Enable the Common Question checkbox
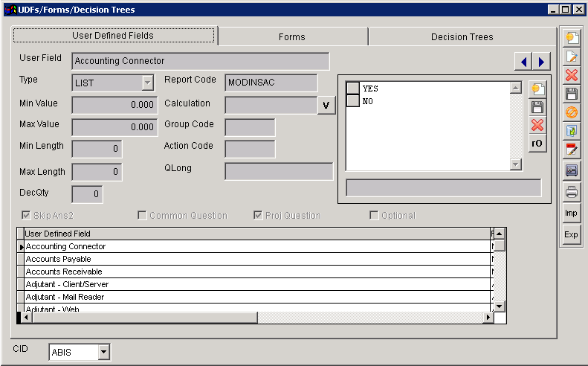588x366 pixels. 143,216
